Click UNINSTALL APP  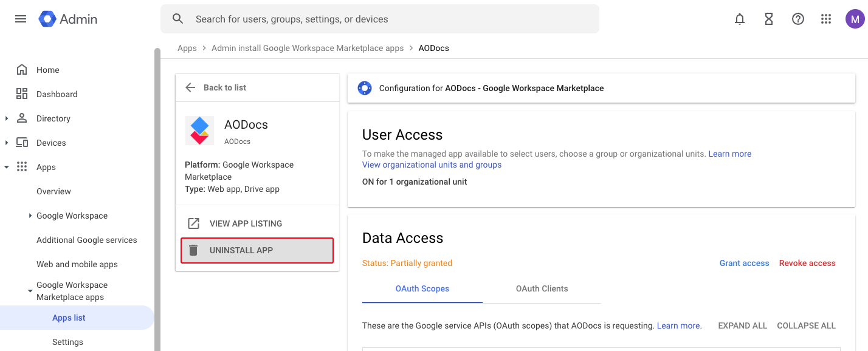pos(257,250)
